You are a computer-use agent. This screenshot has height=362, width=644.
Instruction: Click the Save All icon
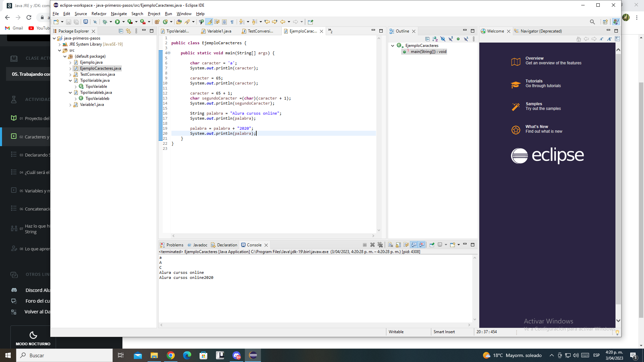[76, 22]
